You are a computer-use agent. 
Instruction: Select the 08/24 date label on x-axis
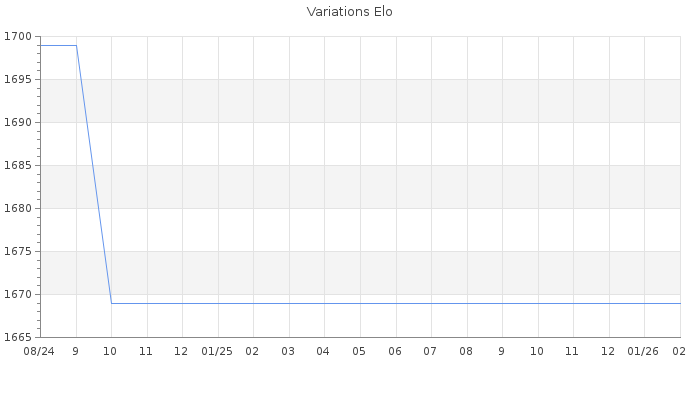[39, 352]
